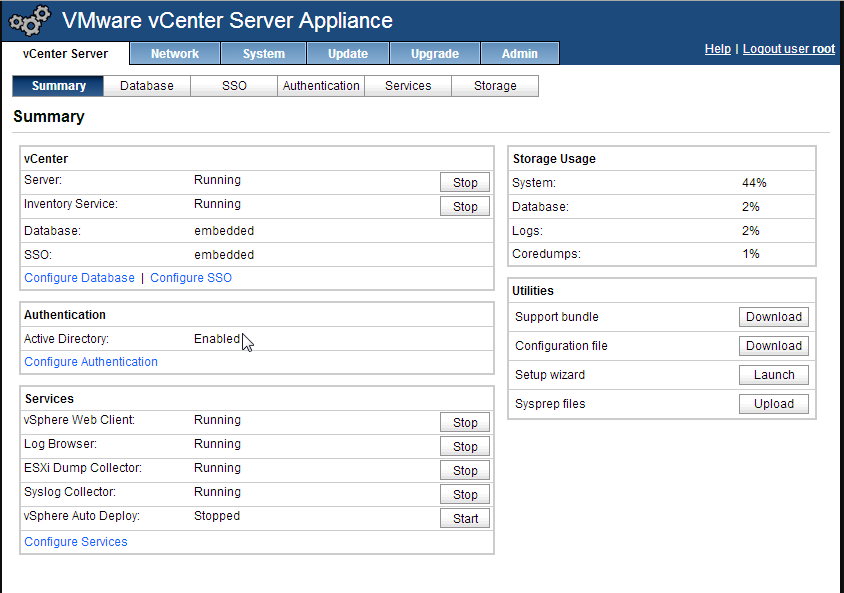Screen dimensions: 844x593
Task: Switch to the System tab
Action: coord(264,54)
